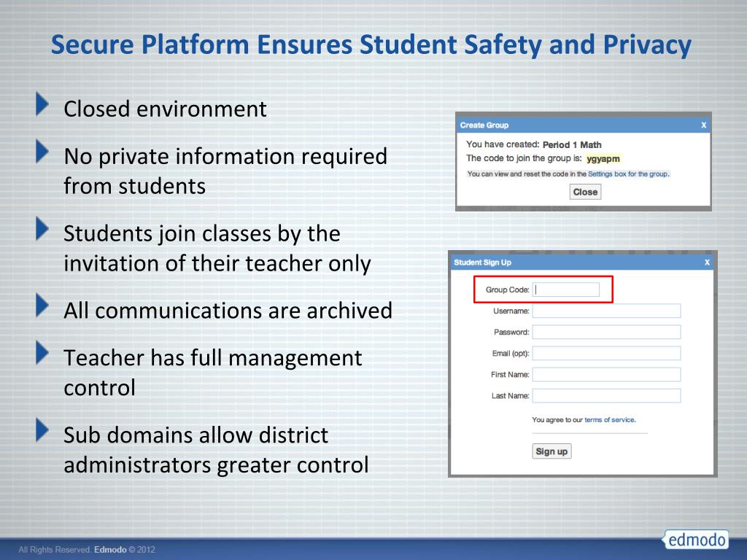Click the Username field
This screenshot has width=747, height=560.
tap(606, 311)
